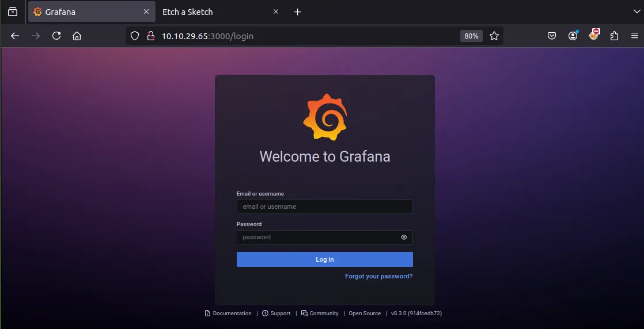The height and width of the screenshot is (329, 644).
Task: Click the insecure connection padlock icon
Action: (151, 36)
